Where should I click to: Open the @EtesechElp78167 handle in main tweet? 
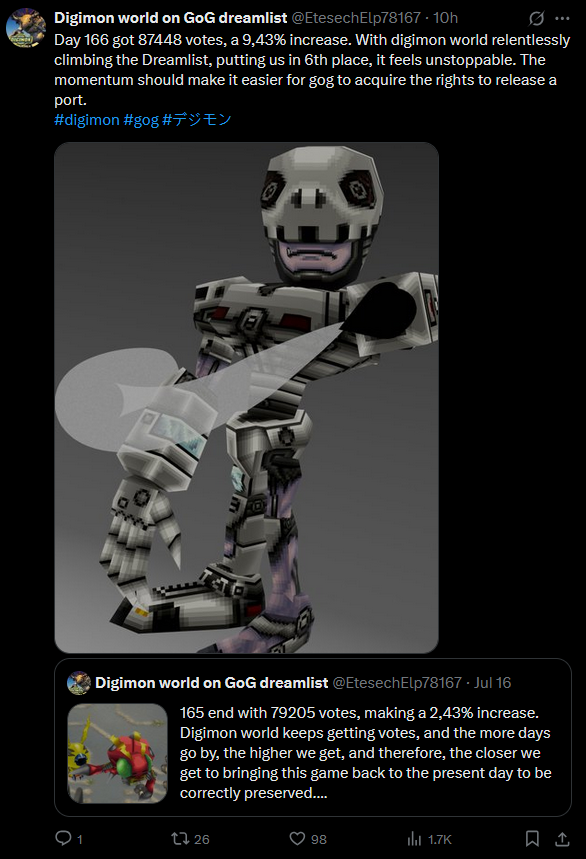click(x=356, y=18)
